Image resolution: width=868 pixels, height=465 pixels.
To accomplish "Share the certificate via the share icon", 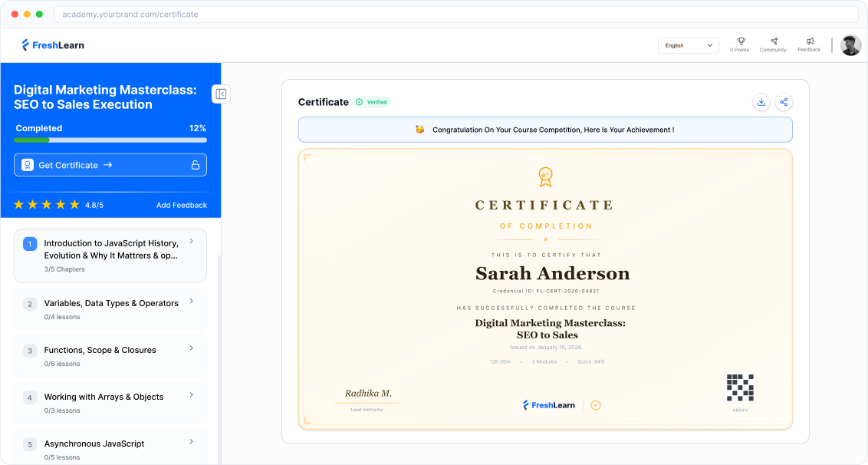I will tap(784, 101).
